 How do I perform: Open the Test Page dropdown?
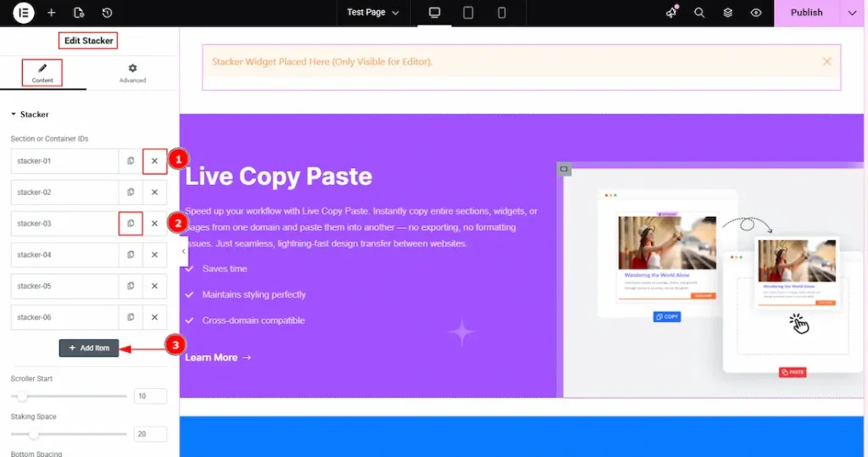[373, 13]
